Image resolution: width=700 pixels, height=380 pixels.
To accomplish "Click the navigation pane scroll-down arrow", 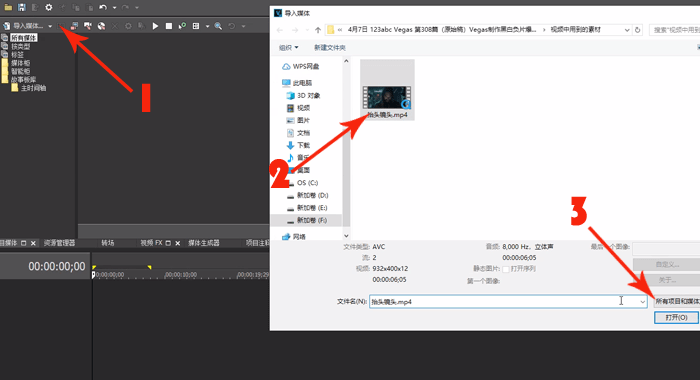I will point(346,236).
